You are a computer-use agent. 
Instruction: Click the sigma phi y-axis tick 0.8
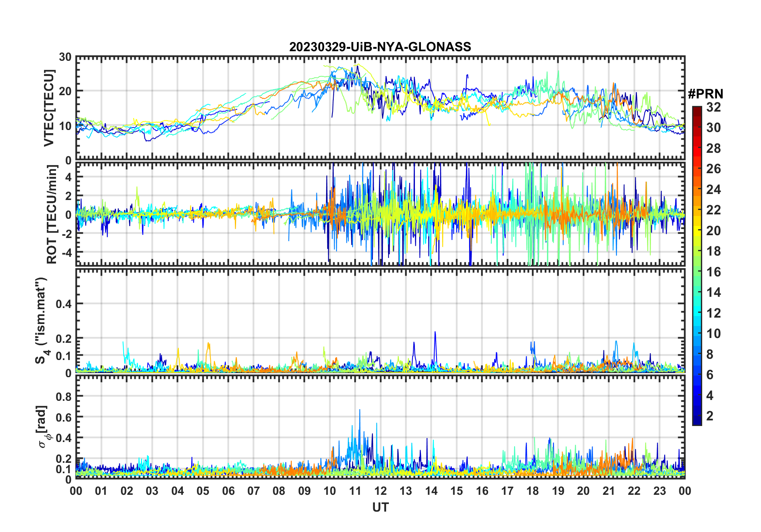click(x=64, y=396)
